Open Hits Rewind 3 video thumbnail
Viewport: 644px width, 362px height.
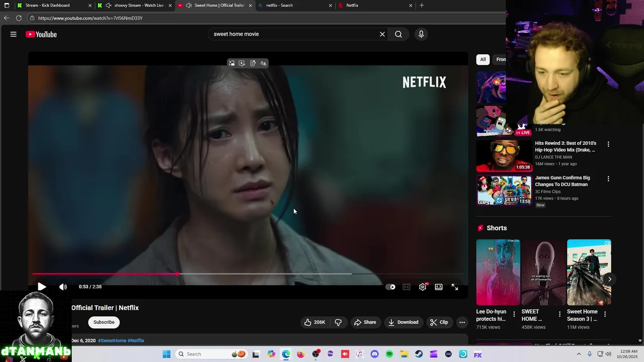504,156
